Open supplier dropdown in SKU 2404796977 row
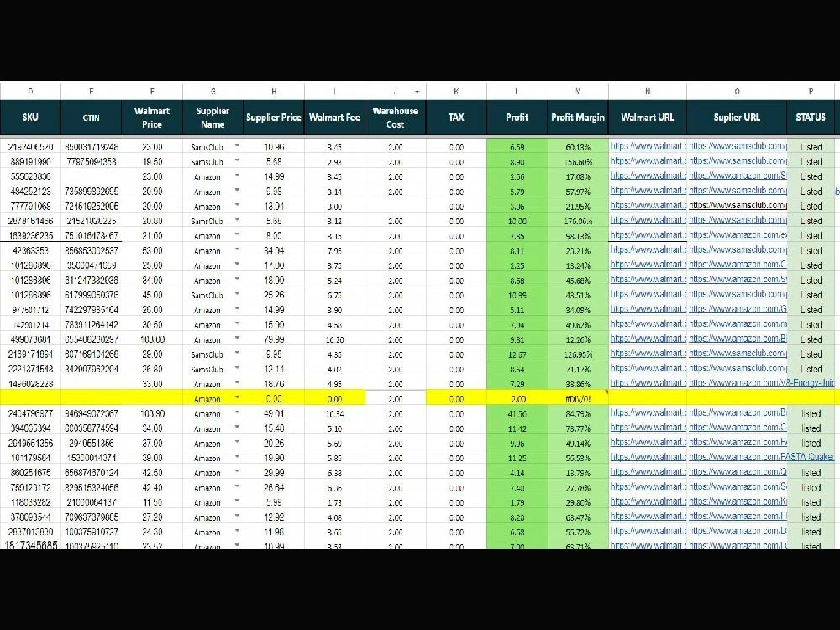The height and width of the screenshot is (630, 840). point(237,412)
